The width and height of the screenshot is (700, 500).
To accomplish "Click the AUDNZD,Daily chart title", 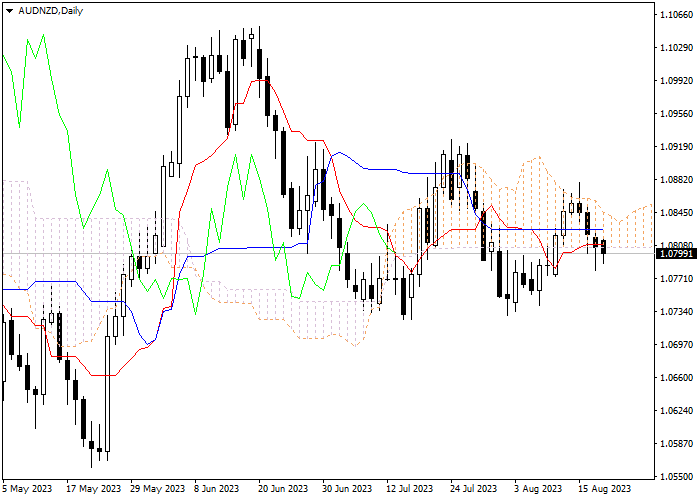I will coord(50,11).
